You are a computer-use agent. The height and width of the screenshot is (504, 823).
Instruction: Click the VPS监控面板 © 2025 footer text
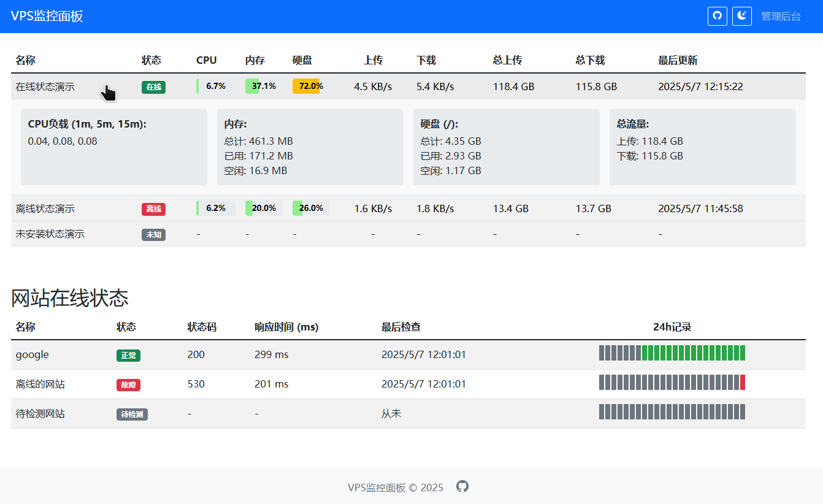tap(396, 487)
